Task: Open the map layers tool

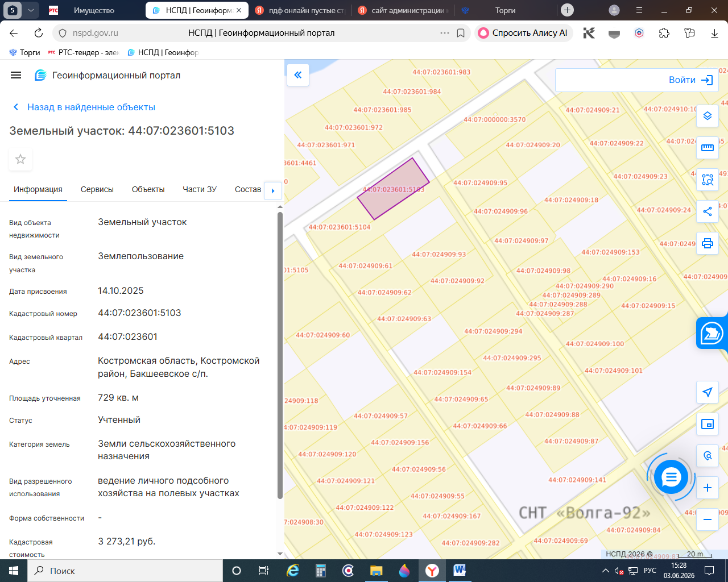Action: coord(708,116)
